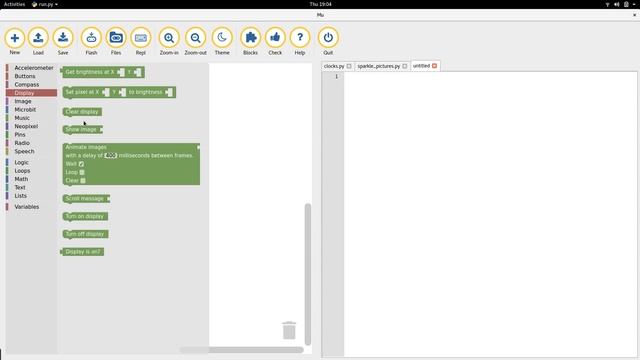This screenshot has height=360, width=640.
Task: Close the untitled tab
Action: 434,66
